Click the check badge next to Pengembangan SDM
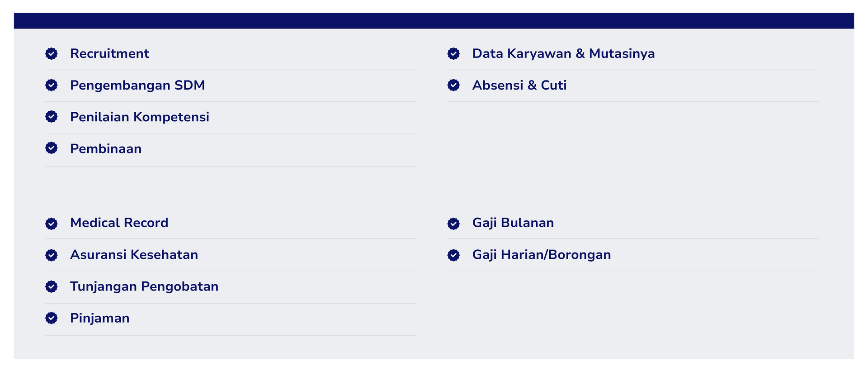This screenshot has width=868, height=372. (x=52, y=85)
